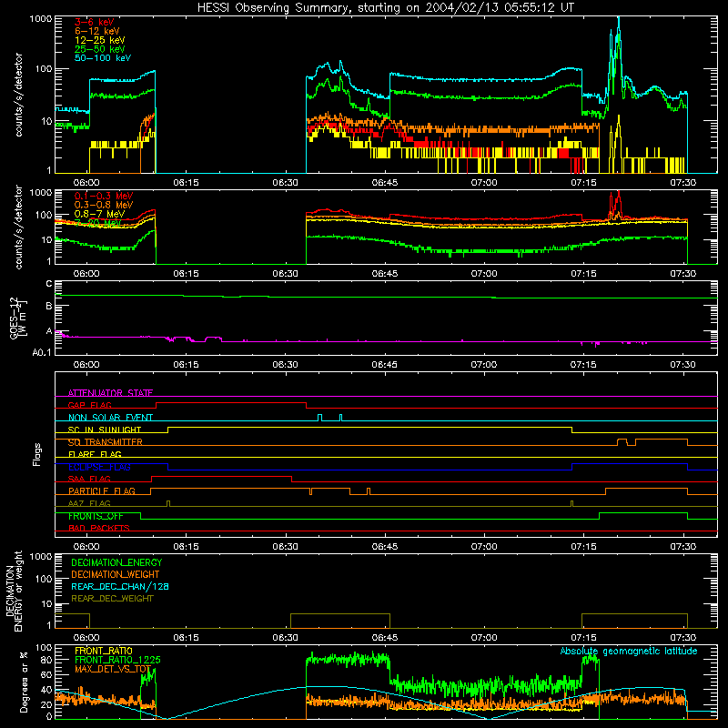
Task: Click the B class tick label in GOES panel
Action: [x=49, y=307]
